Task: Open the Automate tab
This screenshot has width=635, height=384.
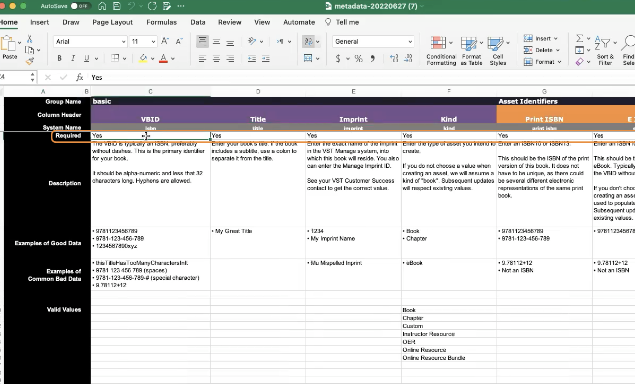Action: pos(299,22)
